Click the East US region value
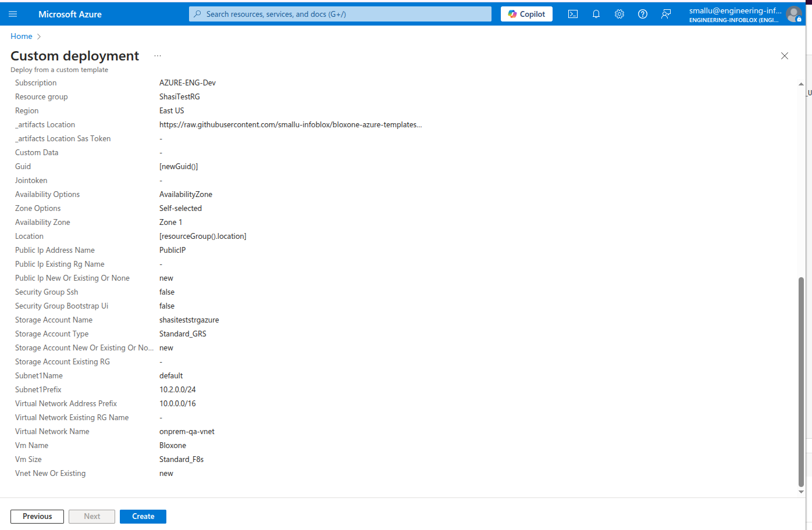Screen dimensions: 812x530 tap(172, 110)
